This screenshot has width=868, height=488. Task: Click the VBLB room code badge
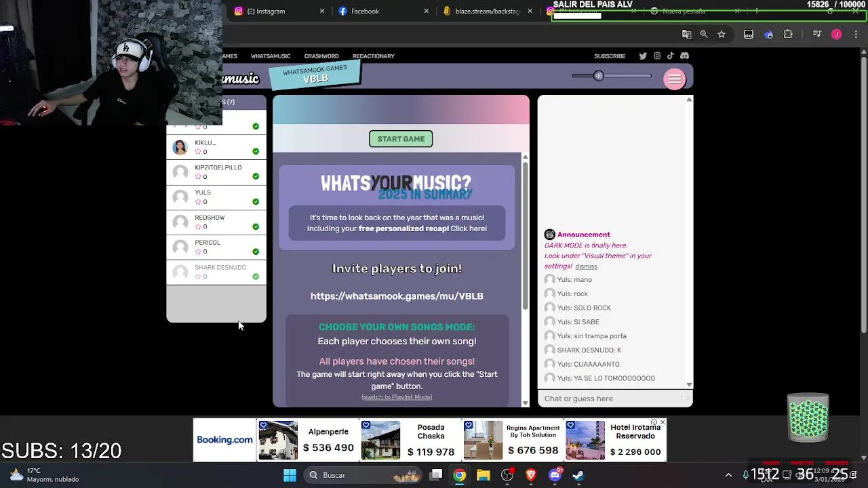(x=315, y=75)
